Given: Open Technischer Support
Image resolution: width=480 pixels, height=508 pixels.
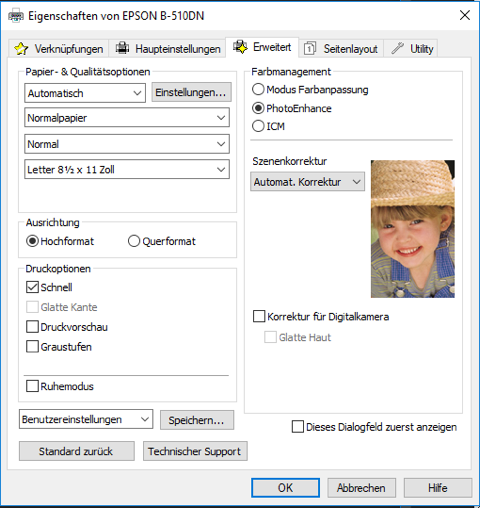Looking at the screenshot, I should coord(195,451).
